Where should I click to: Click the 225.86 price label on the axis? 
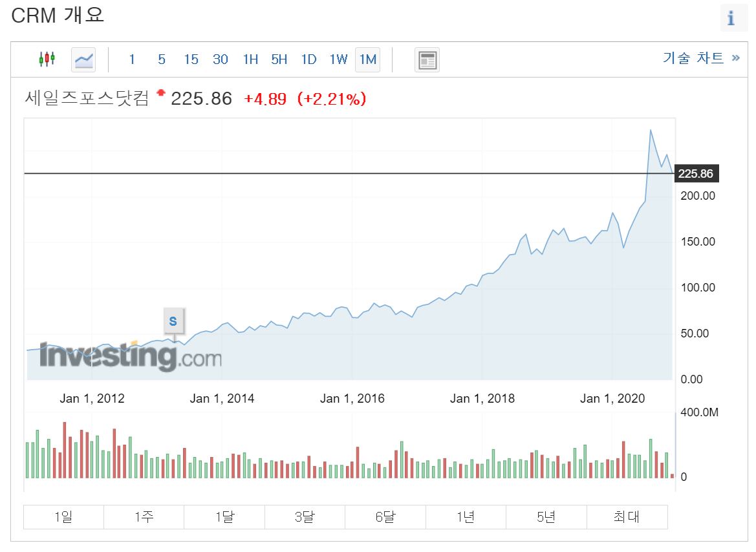(x=697, y=173)
